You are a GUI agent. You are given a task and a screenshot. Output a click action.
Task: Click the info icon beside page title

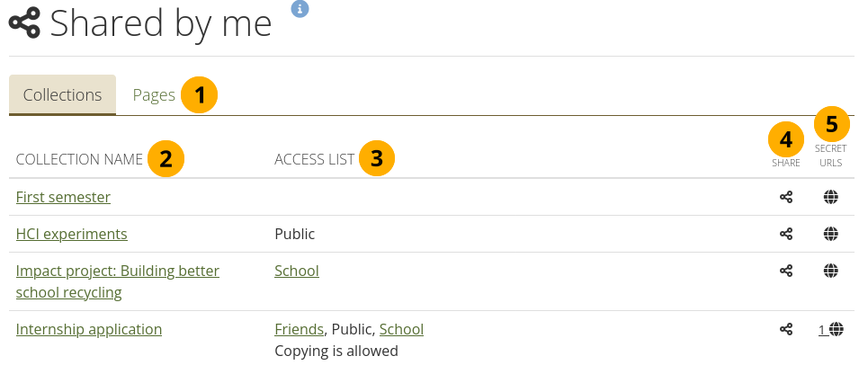tap(300, 8)
